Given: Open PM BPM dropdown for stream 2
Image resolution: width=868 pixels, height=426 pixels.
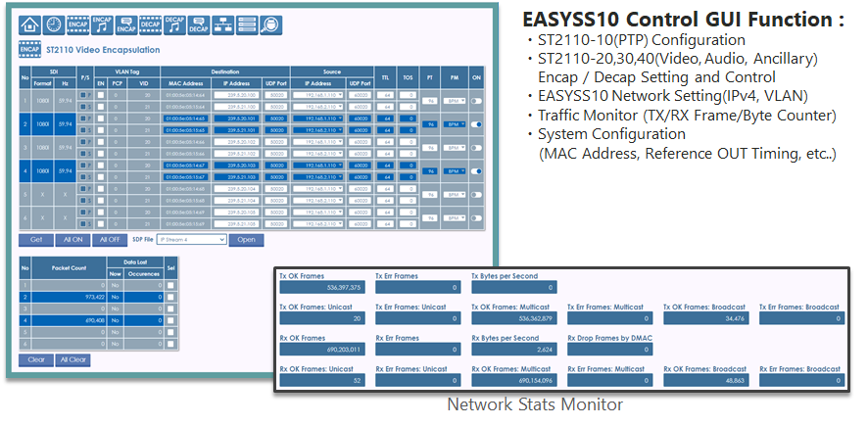Looking at the screenshot, I should (455, 124).
